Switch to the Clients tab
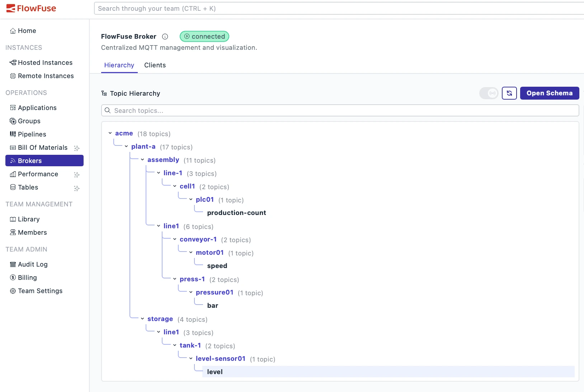 tap(155, 65)
